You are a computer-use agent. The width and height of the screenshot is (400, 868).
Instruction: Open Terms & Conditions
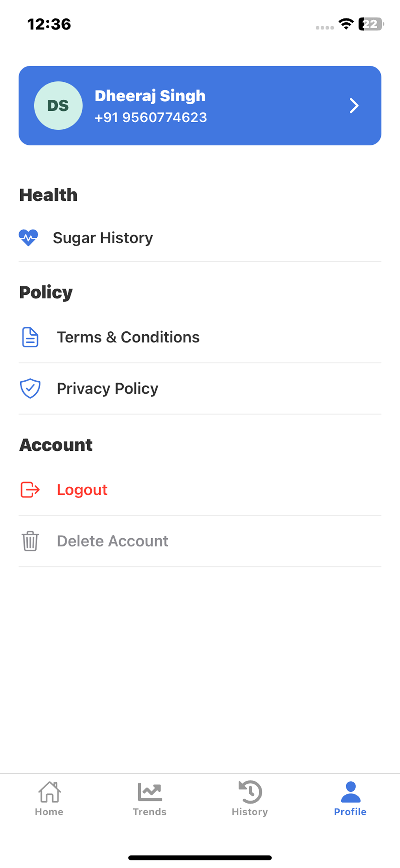click(x=200, y=337)
